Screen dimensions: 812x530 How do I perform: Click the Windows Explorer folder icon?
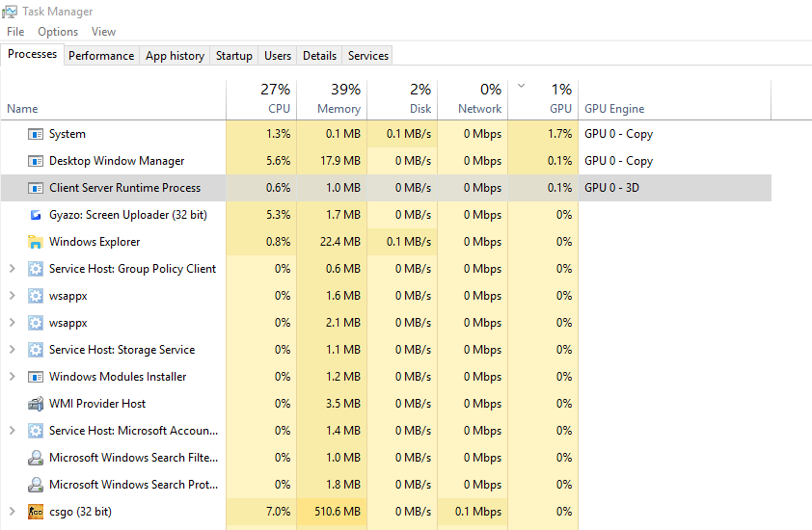(x=36, y=242)
